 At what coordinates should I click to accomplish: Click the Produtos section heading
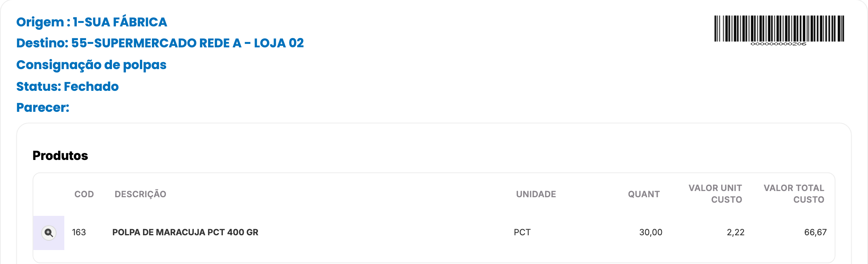coord(60,156)
